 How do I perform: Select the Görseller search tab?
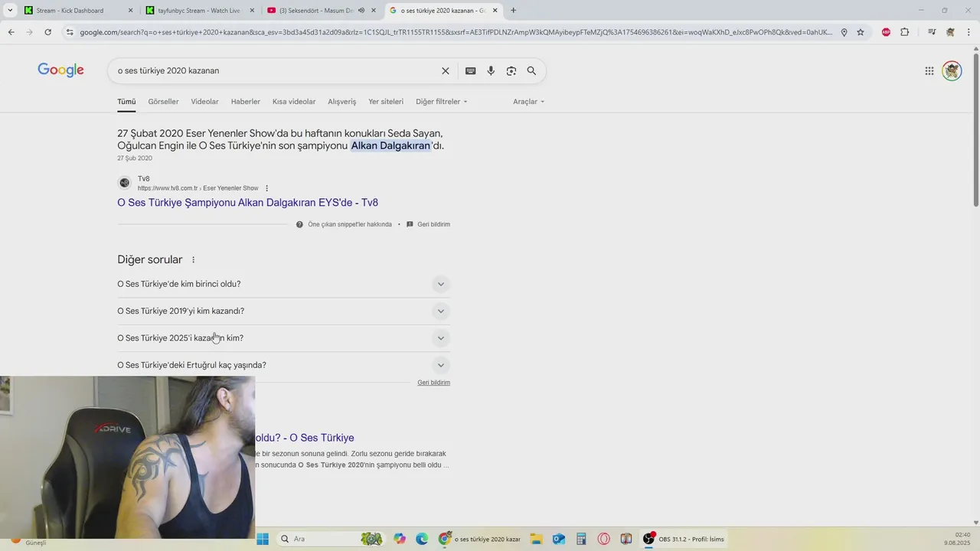coord(163,101)
